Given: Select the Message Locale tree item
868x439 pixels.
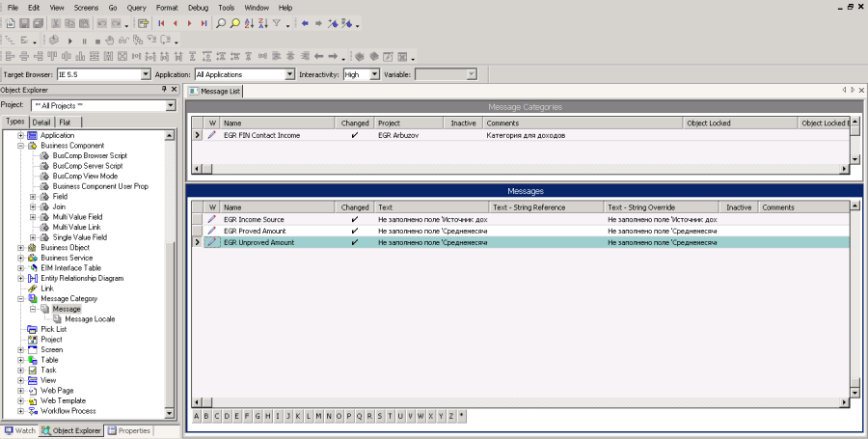Looking at the screenshot, I should [90, 318].
